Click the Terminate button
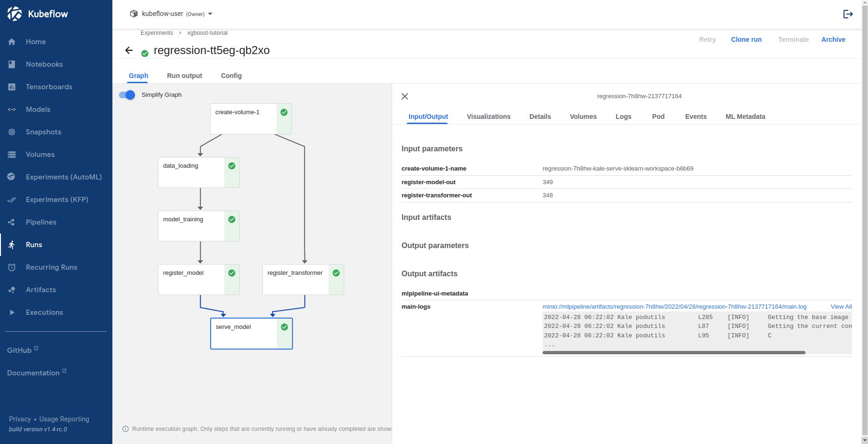 point(793,39)
